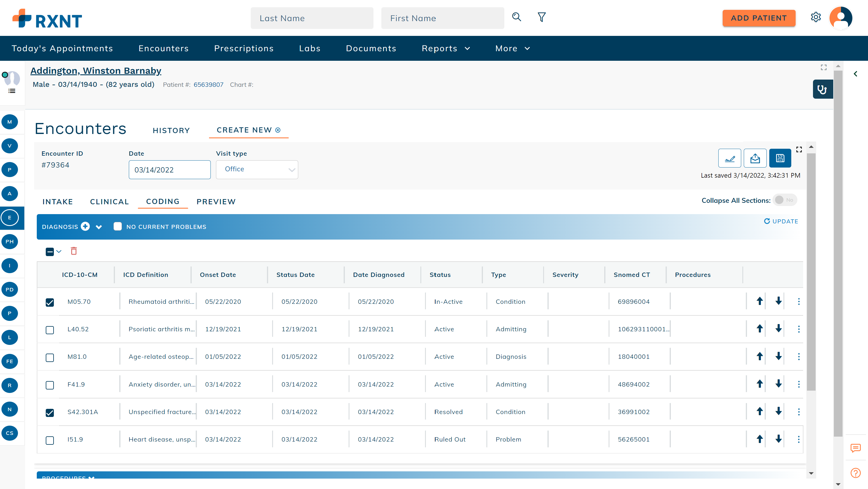Collapse the right side panel arrow
Viewport: 868px width, 489px height.
856,74
